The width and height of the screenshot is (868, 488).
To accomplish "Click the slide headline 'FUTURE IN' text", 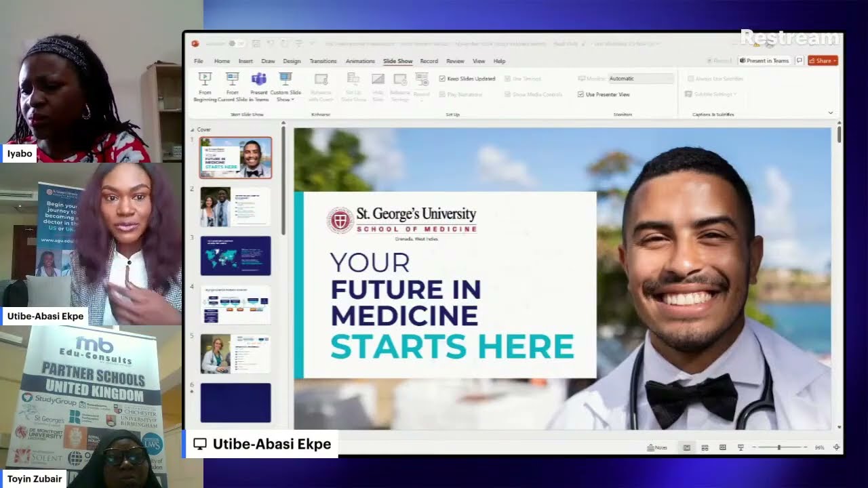I will [406, 289].
